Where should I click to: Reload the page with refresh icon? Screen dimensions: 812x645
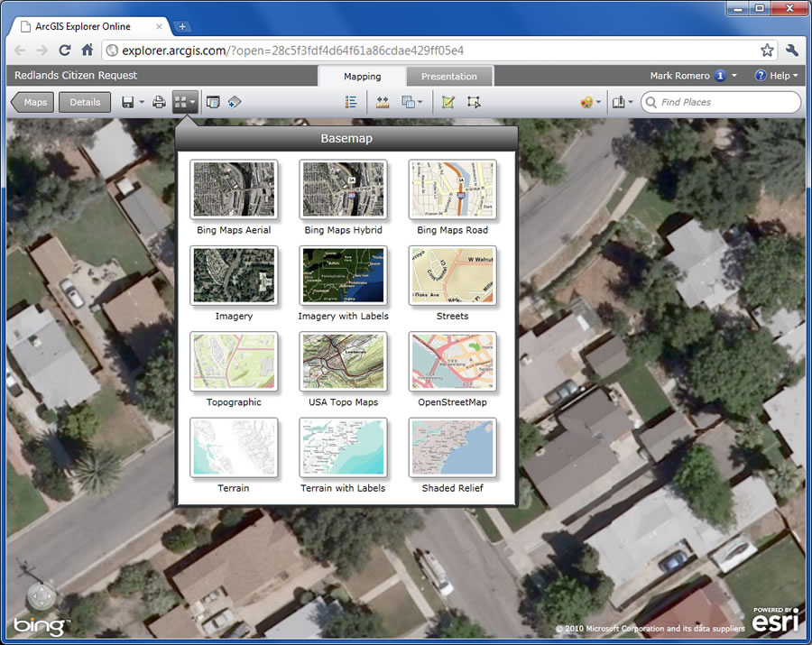[65, 51]
